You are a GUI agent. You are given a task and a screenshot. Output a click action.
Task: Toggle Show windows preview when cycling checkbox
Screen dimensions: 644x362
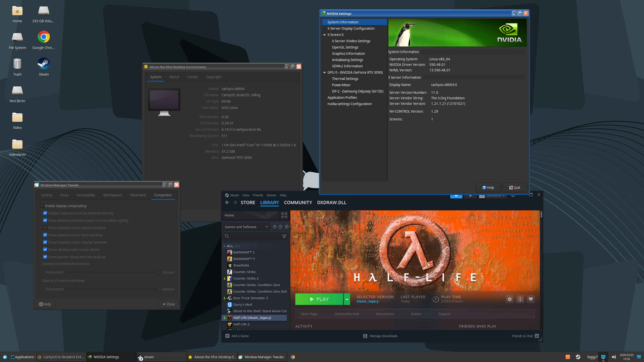pos(45,220)
